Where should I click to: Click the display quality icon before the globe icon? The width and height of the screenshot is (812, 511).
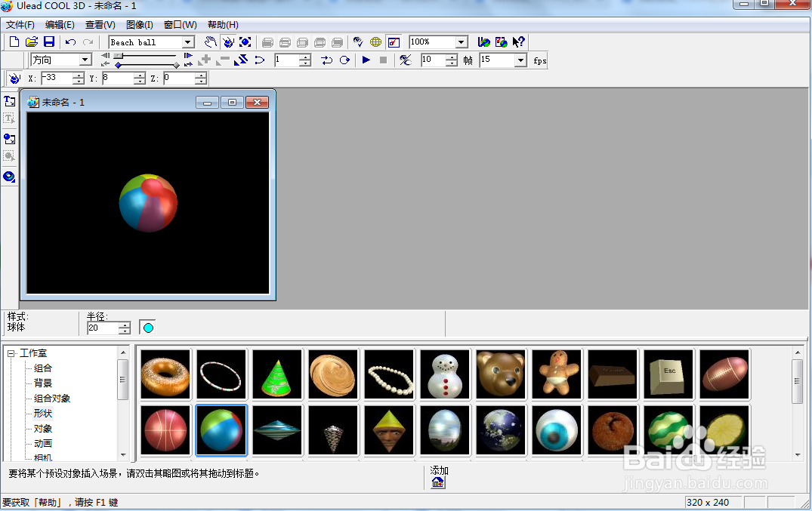point(358,42)
